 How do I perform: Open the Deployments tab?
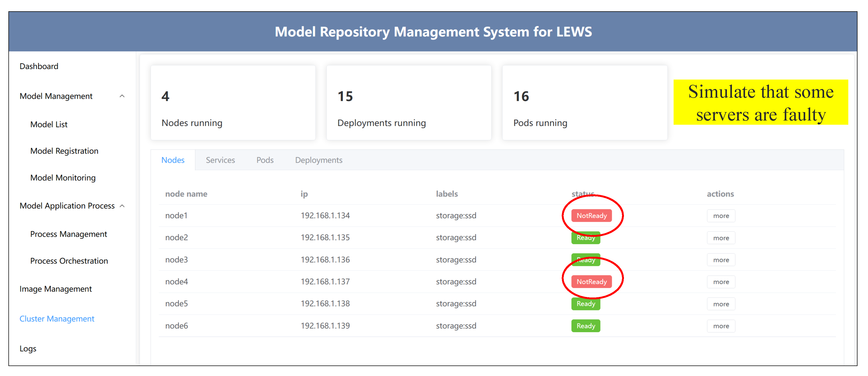click(318, 160)
